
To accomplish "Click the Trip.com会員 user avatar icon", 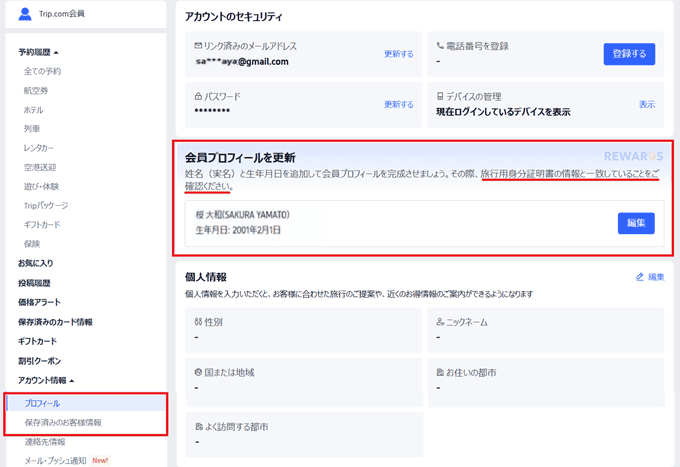I will point(25,14).
